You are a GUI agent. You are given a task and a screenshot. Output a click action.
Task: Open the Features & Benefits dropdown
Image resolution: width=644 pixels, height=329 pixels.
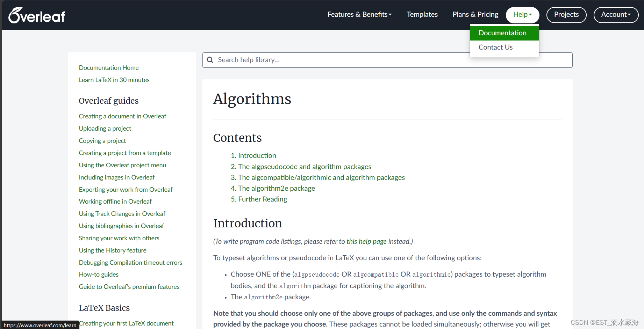pos(359,14)
